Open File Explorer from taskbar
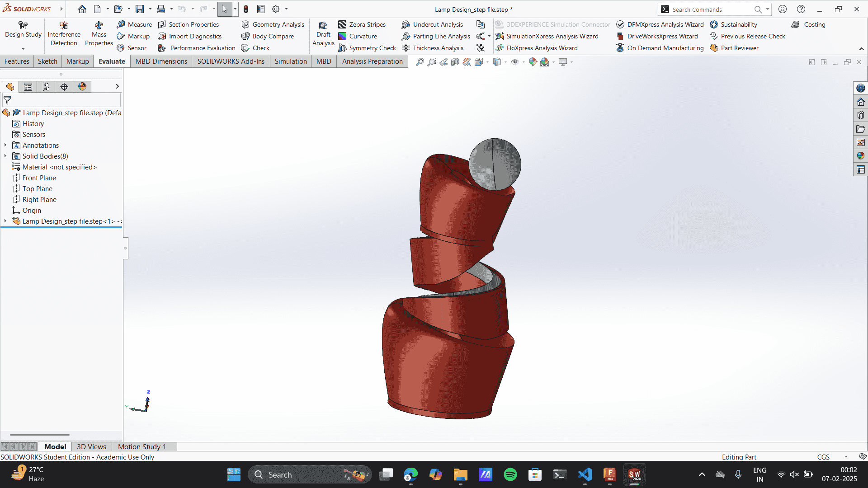Screen dimensions: 868x488 (461, 474)
